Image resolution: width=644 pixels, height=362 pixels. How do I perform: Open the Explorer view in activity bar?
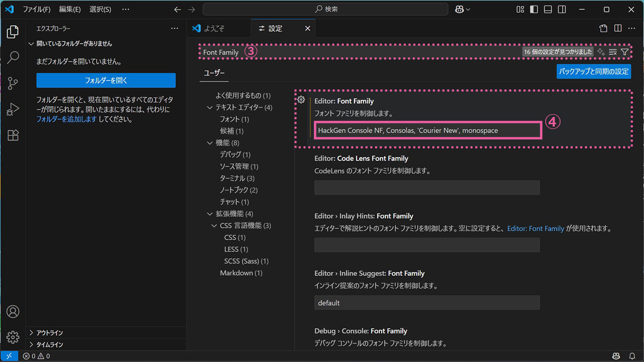pos(13,32)
